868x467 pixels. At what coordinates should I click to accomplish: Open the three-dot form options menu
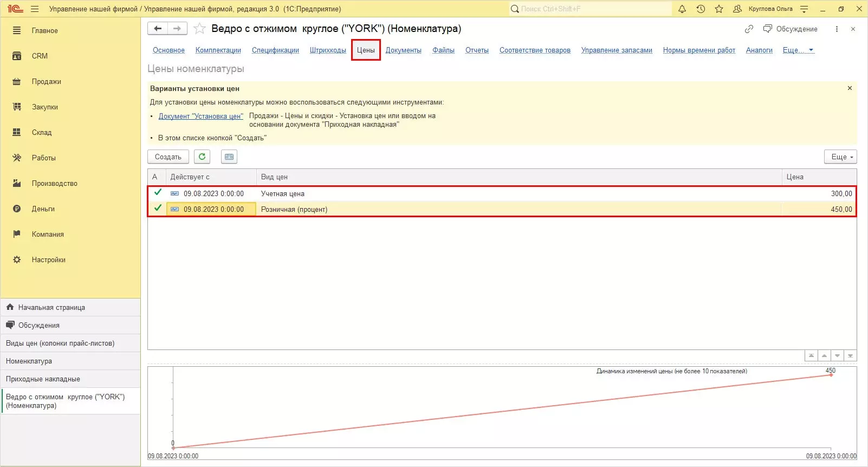[837, 29]
